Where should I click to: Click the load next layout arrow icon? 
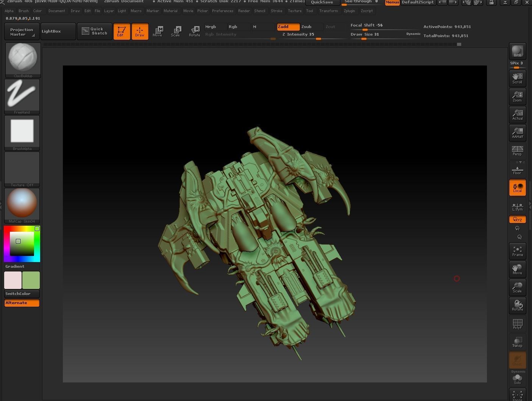[x=453, y=2]
